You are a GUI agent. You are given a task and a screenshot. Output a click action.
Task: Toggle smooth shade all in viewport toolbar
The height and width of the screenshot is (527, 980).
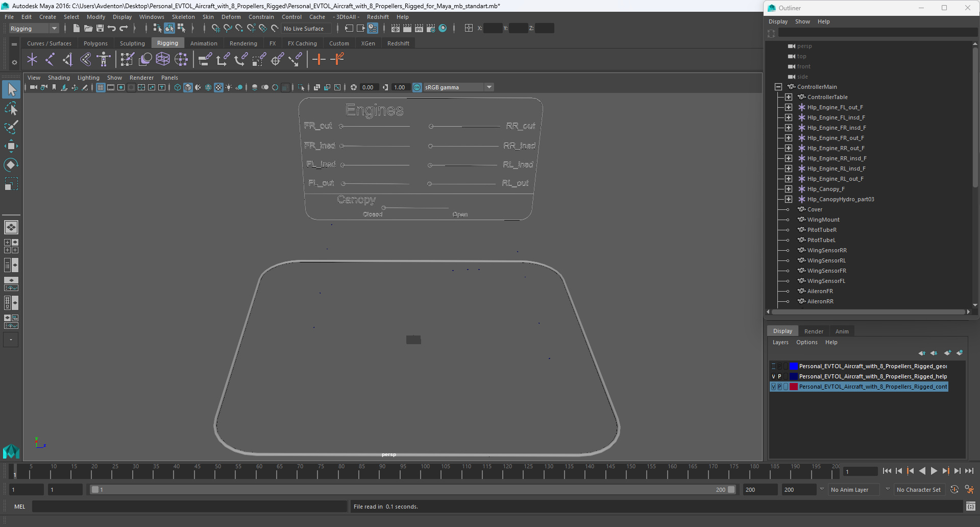tap(188, 87)
